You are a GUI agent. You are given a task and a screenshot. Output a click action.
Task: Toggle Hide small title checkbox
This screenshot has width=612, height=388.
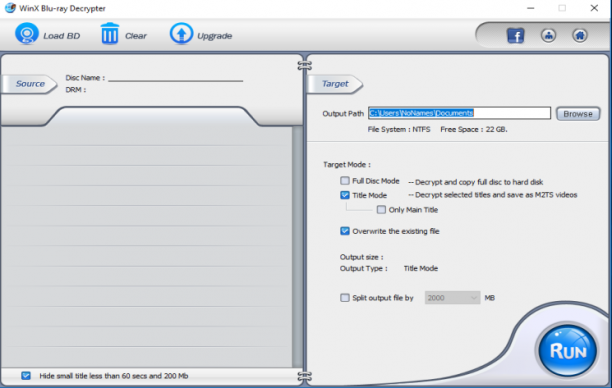pyautogui.click(x=26, y=376)
